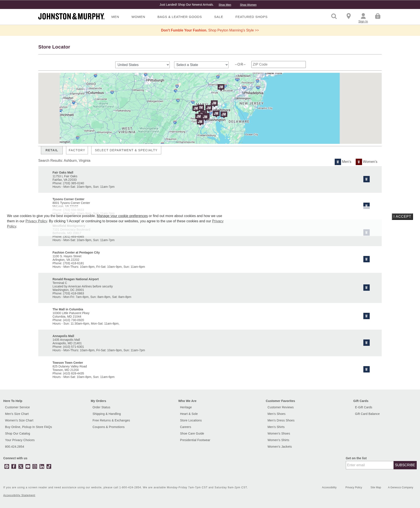
Task: Click the Sign In link
Action: pyautogui.click(x=363, y=21)
